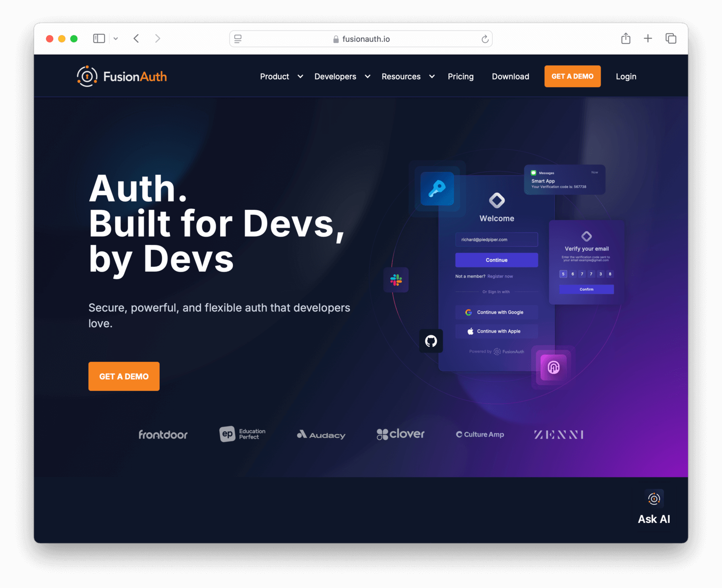
Task: Open the Share icon in the Safari toolbar
Action: [626, 38]
